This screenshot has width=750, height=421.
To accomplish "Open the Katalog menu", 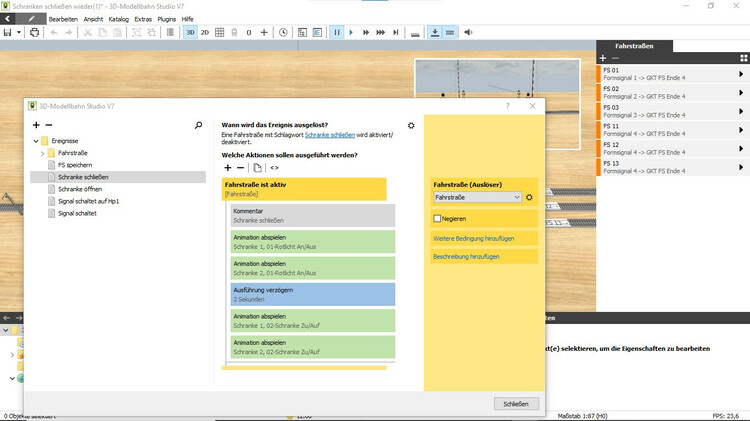I will (x=118, y=19).
